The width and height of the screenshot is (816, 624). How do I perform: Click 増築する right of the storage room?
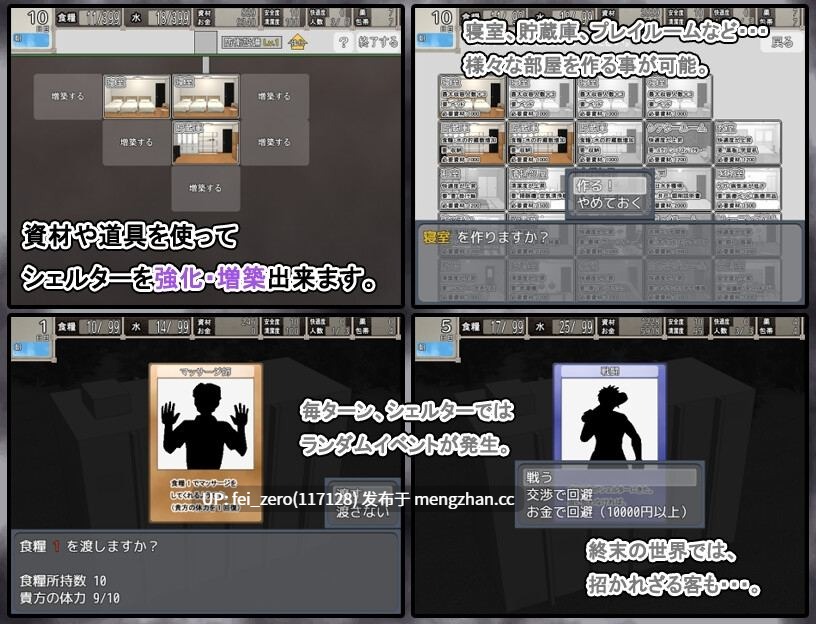pos(274,142)
